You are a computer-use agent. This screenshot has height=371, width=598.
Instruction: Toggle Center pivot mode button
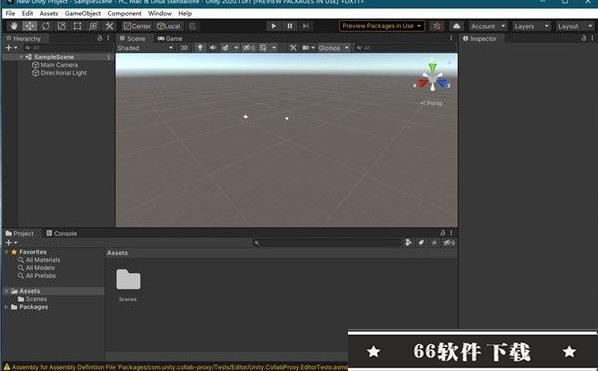[x=138, y=26]
